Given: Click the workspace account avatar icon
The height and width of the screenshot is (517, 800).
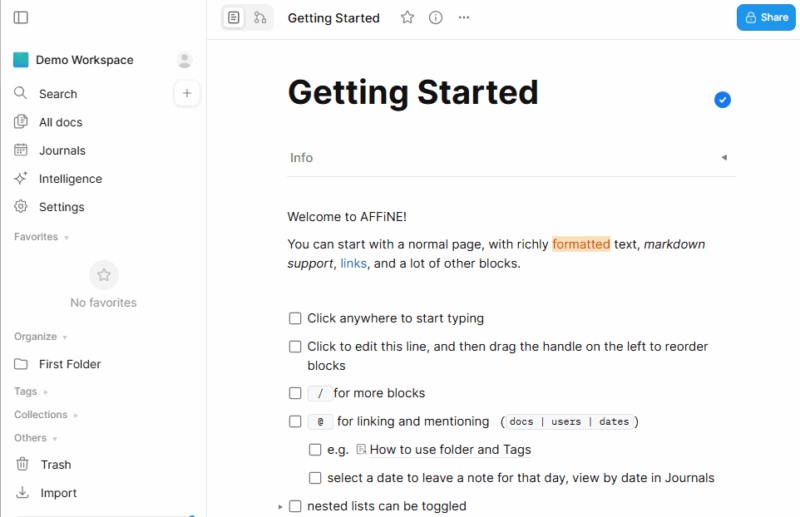Looking at the screenshot, I should point(184,60).
